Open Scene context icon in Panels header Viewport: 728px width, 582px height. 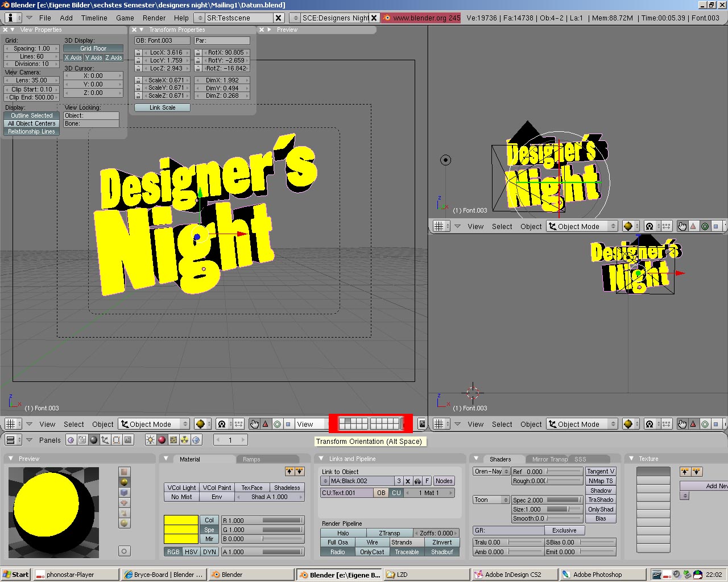(128, 440)
